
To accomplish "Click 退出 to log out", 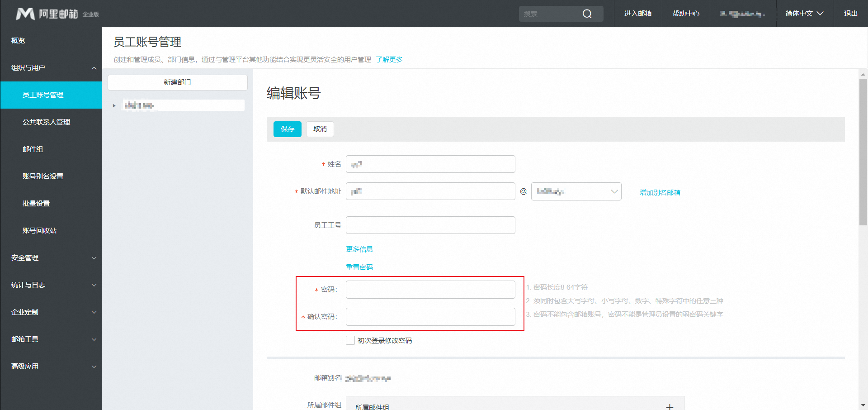I will 851,14.
